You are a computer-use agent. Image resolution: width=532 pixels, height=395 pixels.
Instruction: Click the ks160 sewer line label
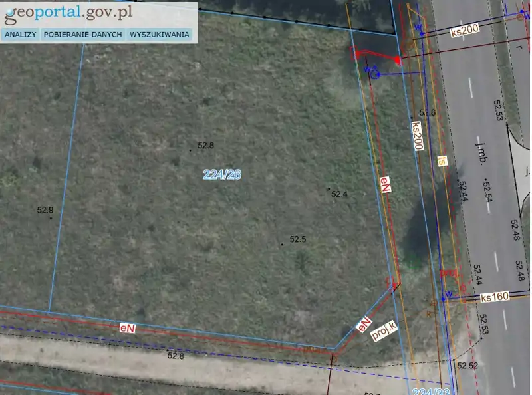pyautogui.click(x=494, y=297)
